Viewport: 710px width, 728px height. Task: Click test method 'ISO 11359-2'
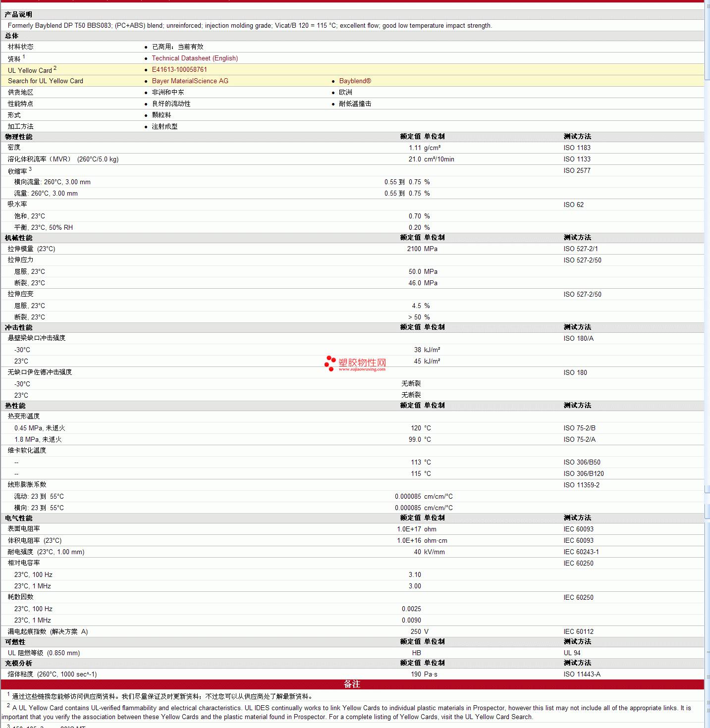point(581,485)
